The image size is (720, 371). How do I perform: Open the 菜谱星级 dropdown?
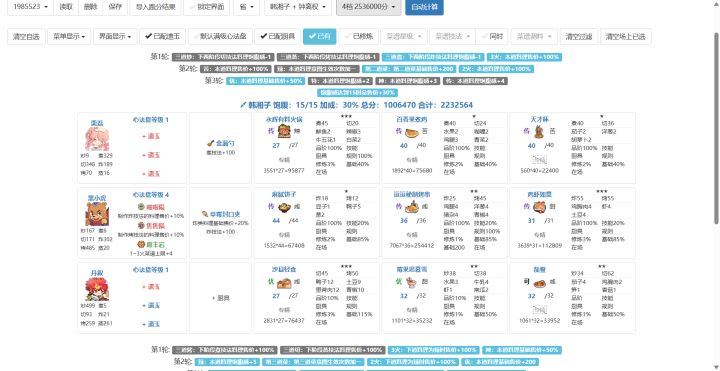404,37
